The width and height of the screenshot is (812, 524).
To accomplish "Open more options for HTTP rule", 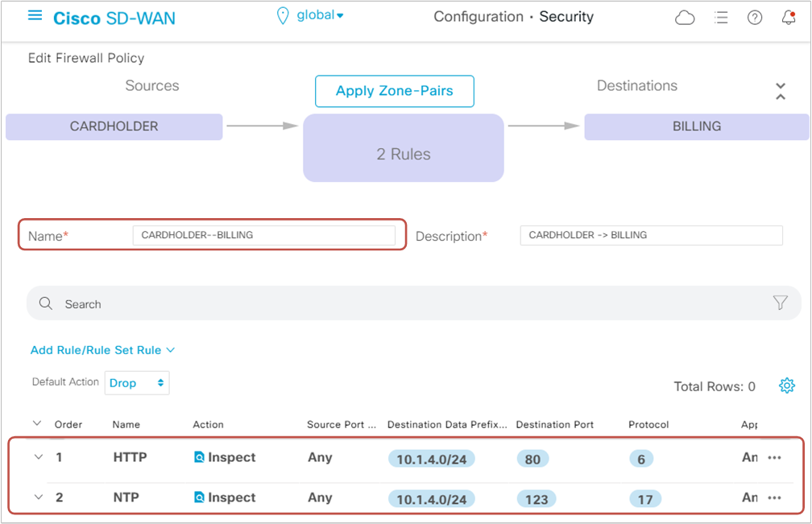I will (774, 457).
